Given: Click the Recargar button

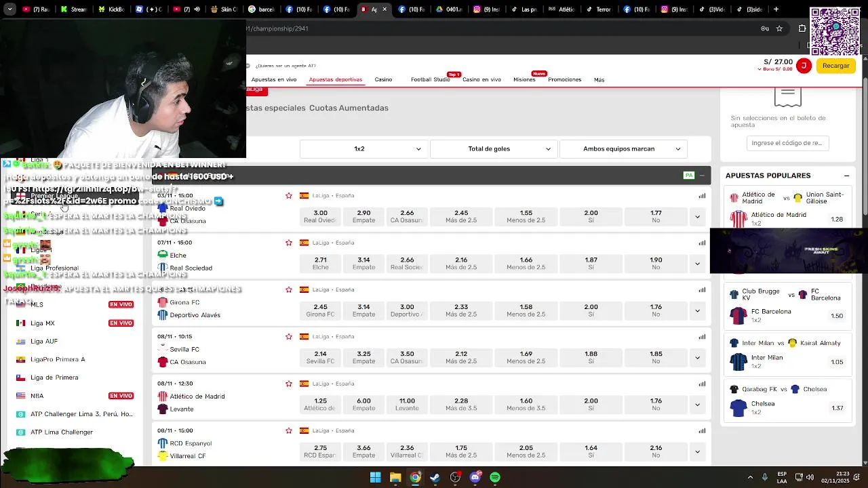Looking at the screenshot, I should coord(835,65).
